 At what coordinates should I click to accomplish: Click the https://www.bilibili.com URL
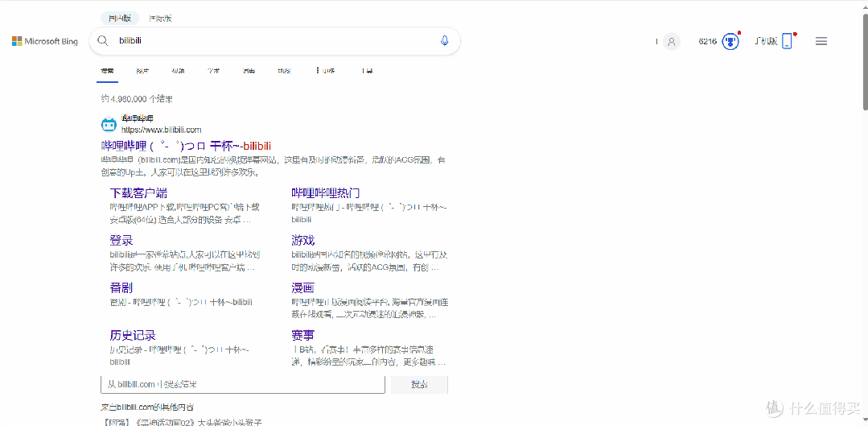coord(161,130)
